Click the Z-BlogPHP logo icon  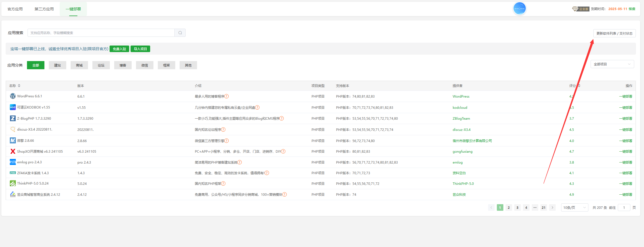pos(13,118)
